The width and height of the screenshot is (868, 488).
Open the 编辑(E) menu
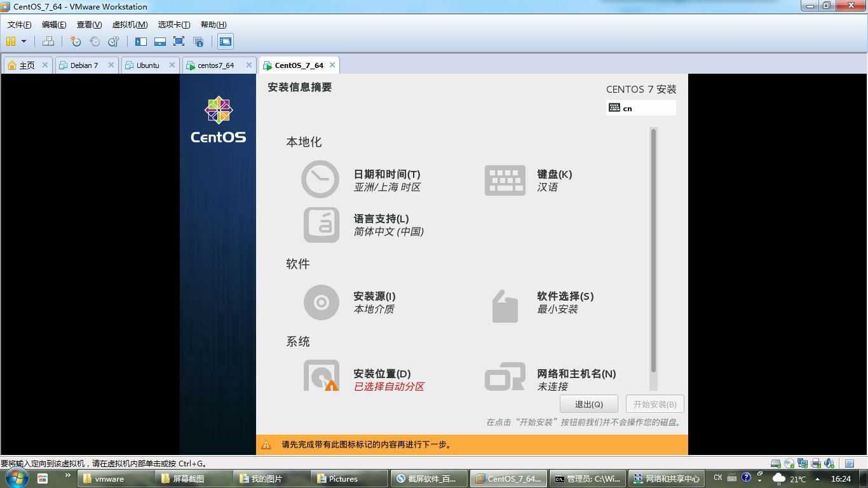[54, 25]
